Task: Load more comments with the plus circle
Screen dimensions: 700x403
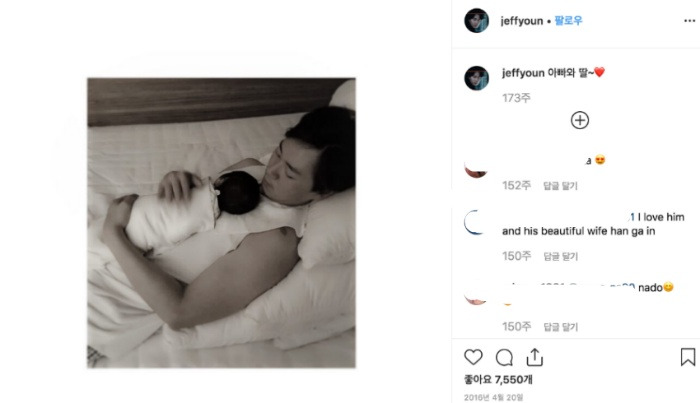Action: (x=579, y=120)
